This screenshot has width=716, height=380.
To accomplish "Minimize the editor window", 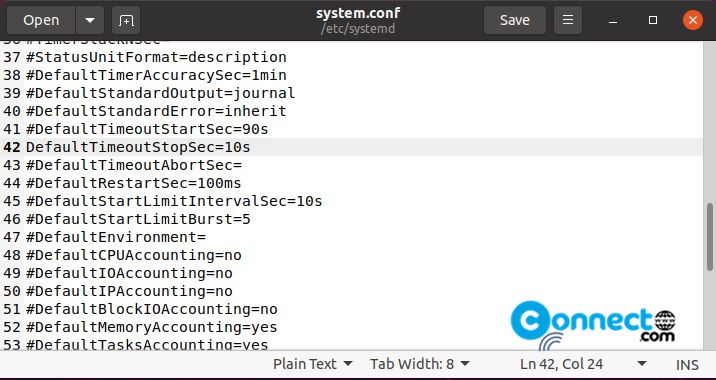I will [x=613, y=20].
